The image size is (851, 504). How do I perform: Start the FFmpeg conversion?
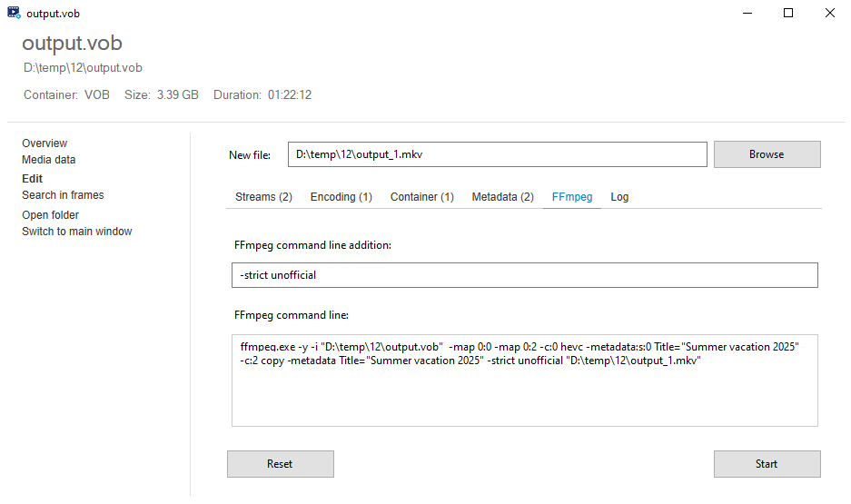767,464
